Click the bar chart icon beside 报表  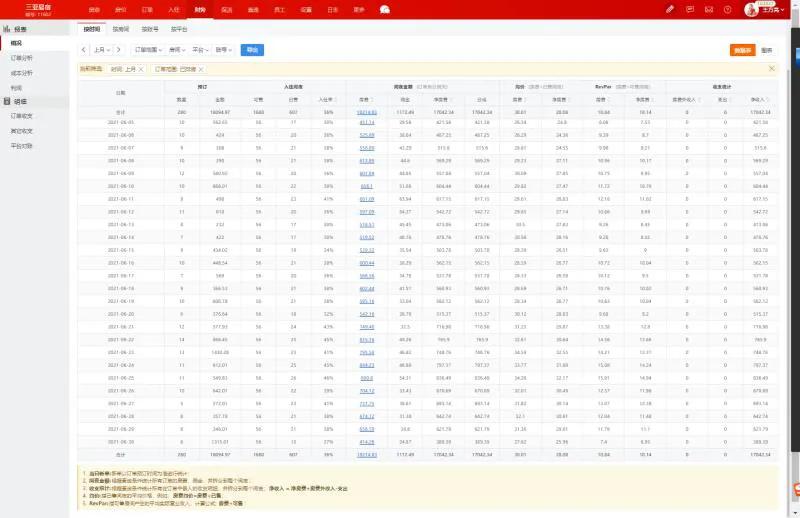click(x=7, y=29)
